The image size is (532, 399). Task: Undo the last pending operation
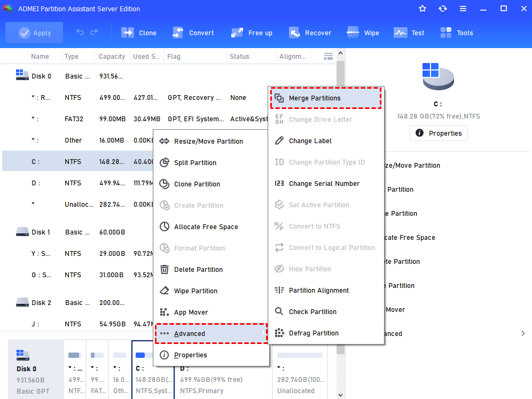(80, 33)
